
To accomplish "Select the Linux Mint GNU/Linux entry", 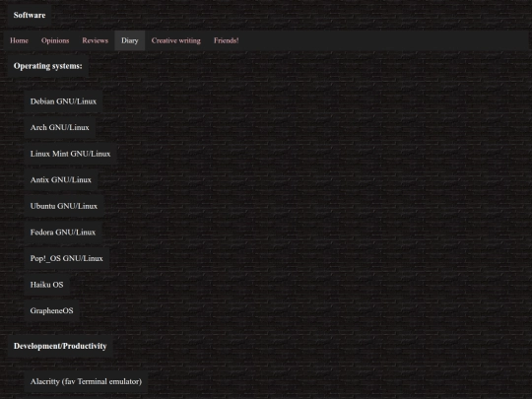I will coord(70,154).
